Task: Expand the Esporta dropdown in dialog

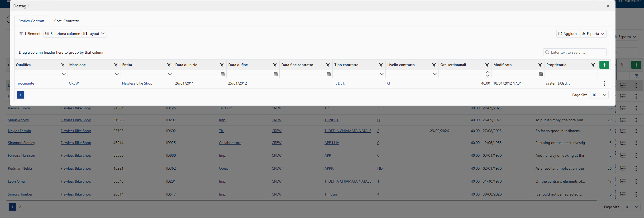Action: [x=593, y=34]
